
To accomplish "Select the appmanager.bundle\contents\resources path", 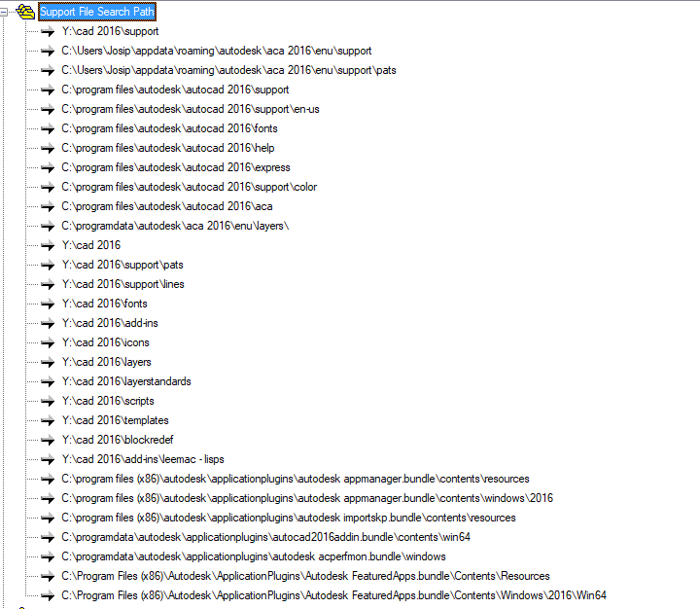I will (296, 479).
